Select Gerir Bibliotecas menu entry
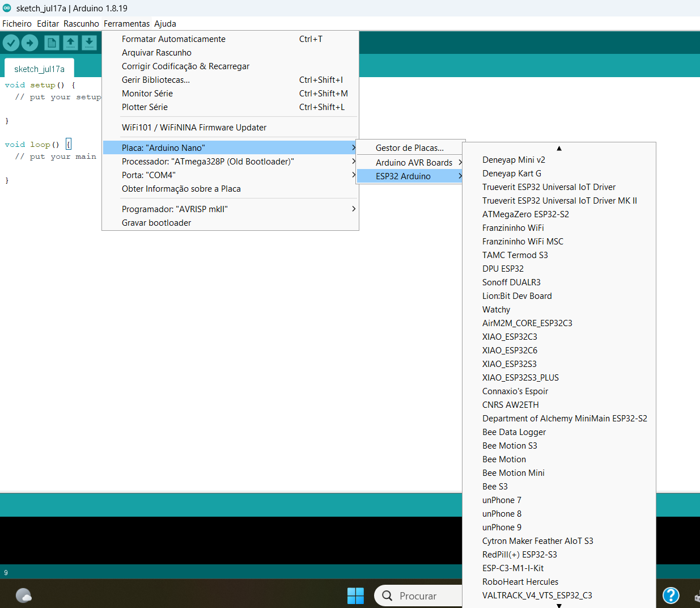The image size is (700, 608). click(x=156, y=80)
